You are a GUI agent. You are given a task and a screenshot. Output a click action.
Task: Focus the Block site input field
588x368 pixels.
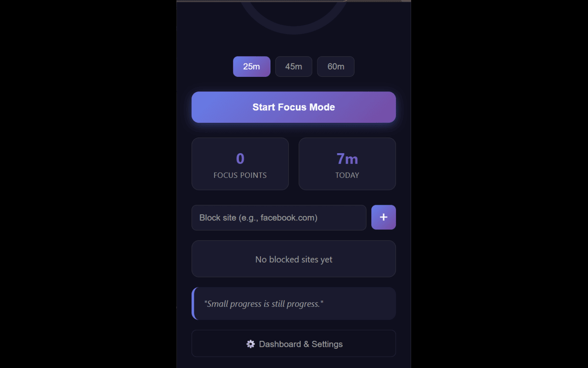278,218
